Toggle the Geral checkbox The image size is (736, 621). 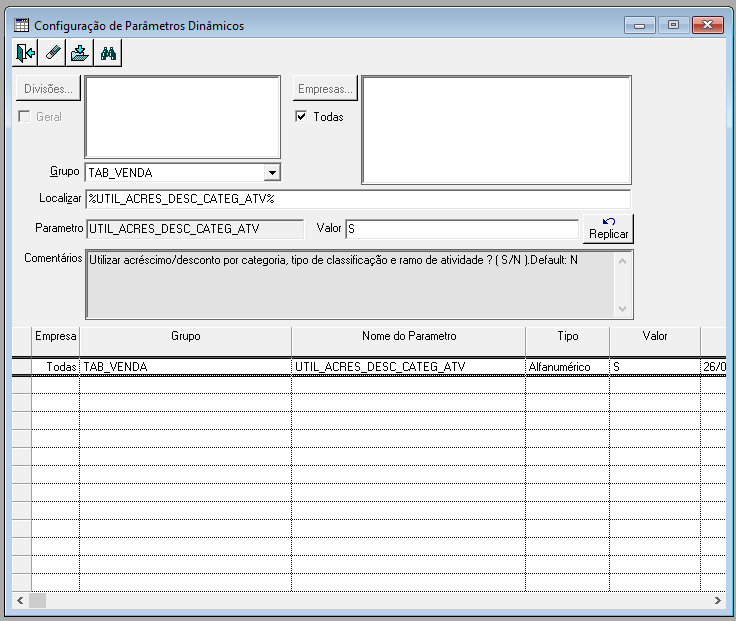[x=24, y=116]
